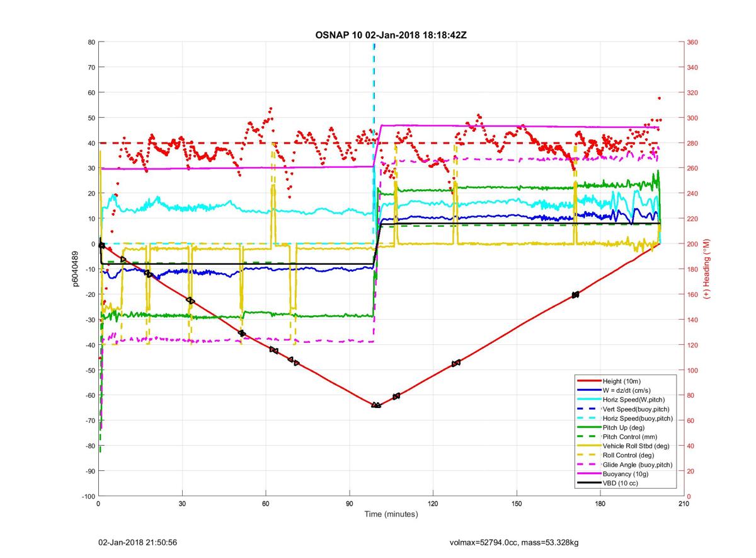Click the red Height line swatch in legend
Screen dimensions: 756x558
click(588, 381)
